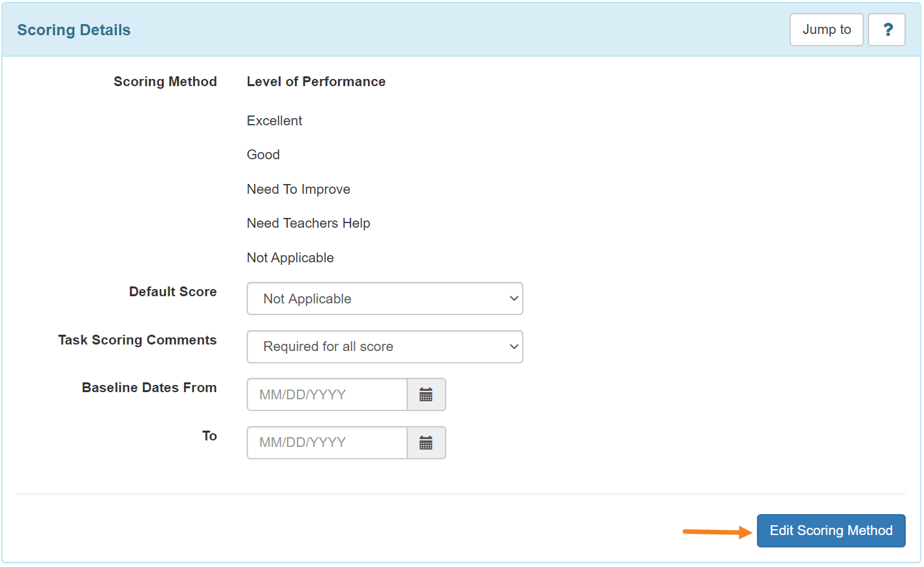Focus the To date input field
924x567 pixels.
pyautogui.click(x=327, y=443)
